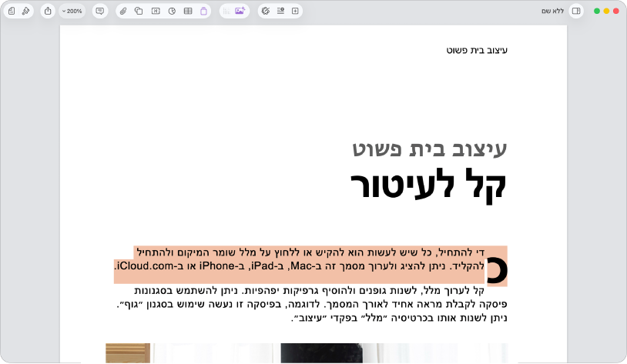Click highlighted line containing iCloud.com
The image size is (627, 364).
[x=299, y=266]
